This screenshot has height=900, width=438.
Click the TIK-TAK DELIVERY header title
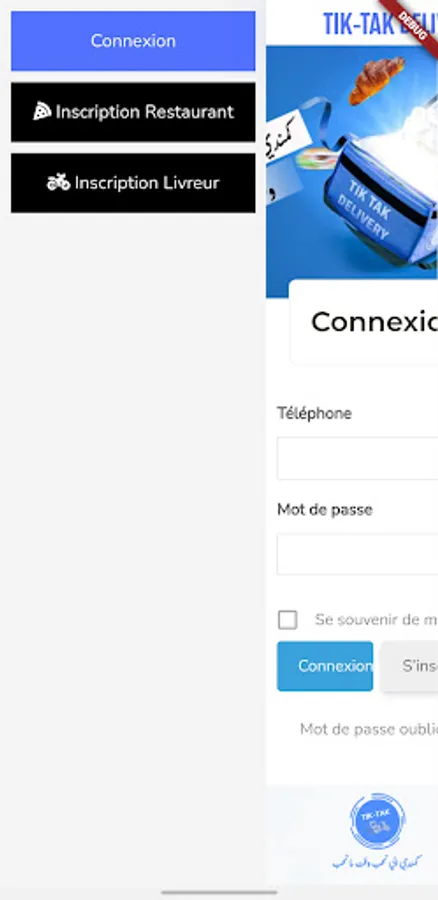coord(380,24)
